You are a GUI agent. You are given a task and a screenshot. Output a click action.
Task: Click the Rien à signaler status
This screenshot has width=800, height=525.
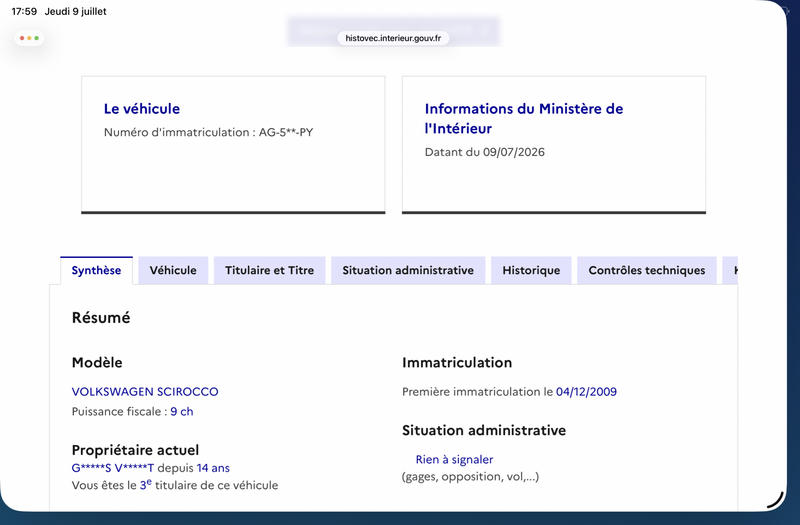(454, 460)
